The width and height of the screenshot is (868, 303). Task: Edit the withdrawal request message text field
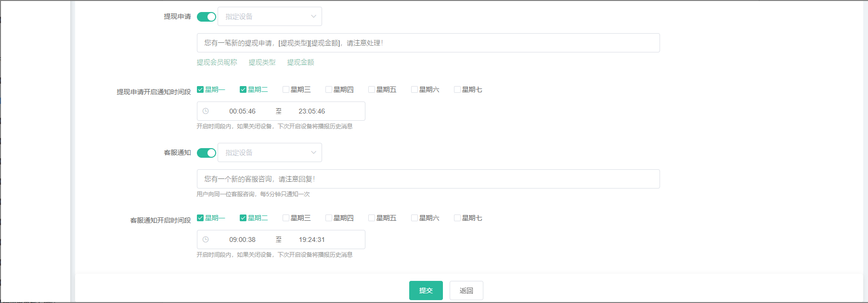[x=428, y=43]
